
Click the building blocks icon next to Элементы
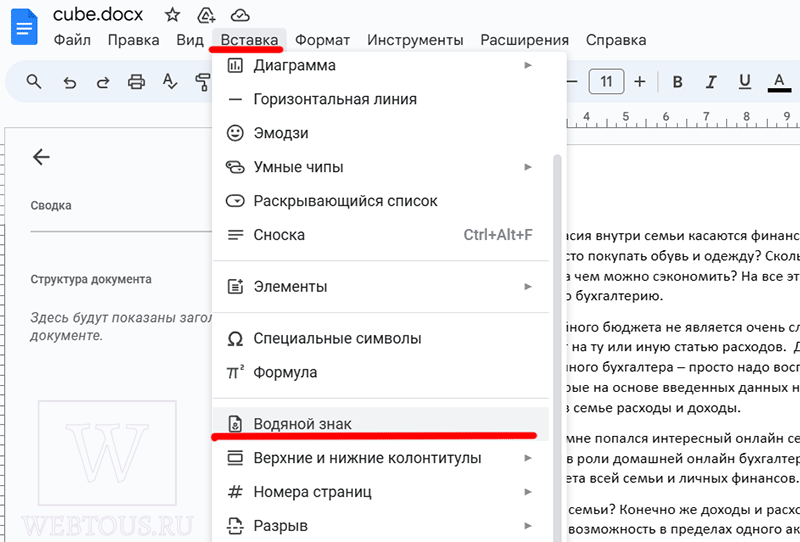(235, 286)
